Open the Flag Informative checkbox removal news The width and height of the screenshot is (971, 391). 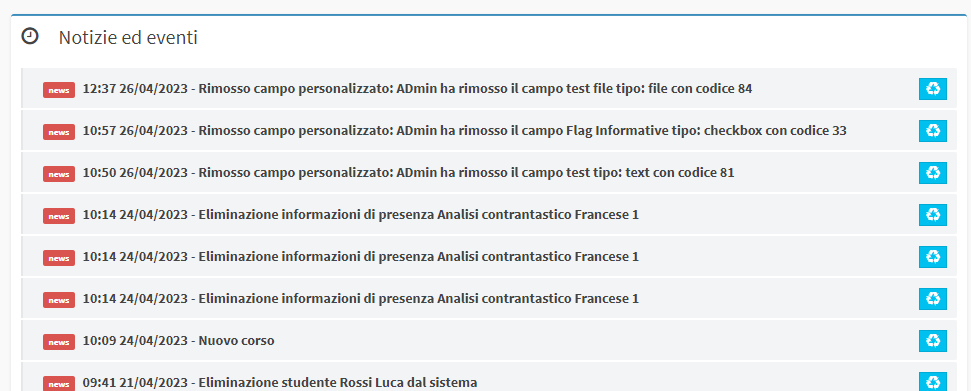pos(464,131)
